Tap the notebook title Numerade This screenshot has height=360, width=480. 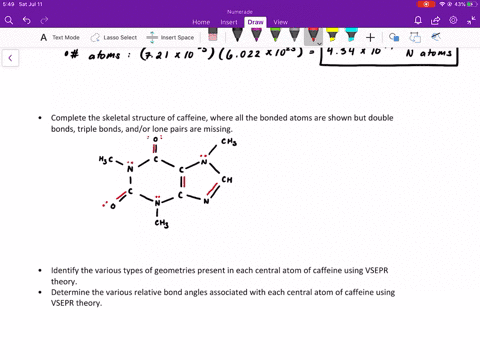pyautogui.click(x=240, y=12)
